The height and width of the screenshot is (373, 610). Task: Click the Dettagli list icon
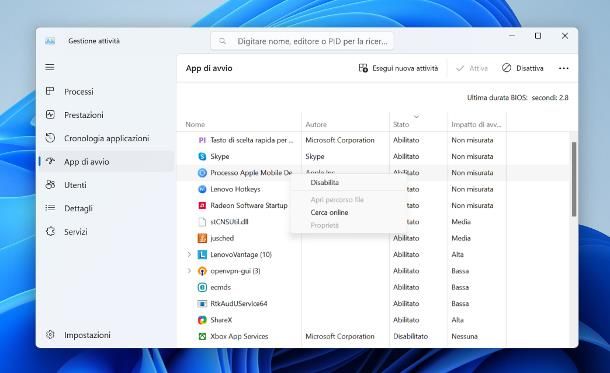click(50, 208)
